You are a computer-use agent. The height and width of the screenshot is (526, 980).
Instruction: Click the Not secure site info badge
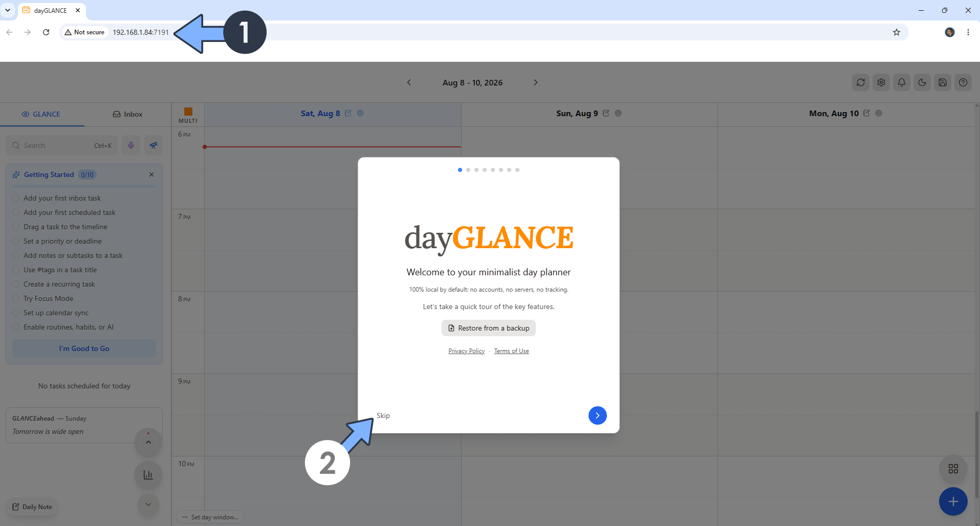point(84,32)
